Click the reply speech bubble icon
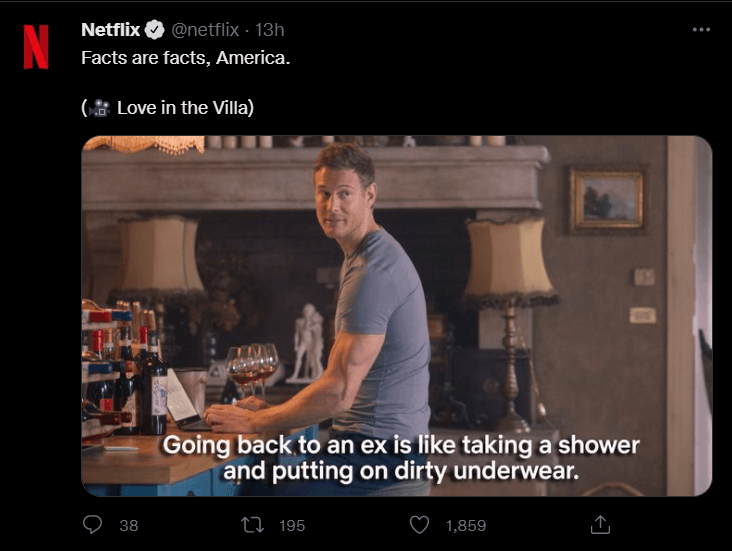The height and width of the screenshot is (551, 732). click(92, 524)
